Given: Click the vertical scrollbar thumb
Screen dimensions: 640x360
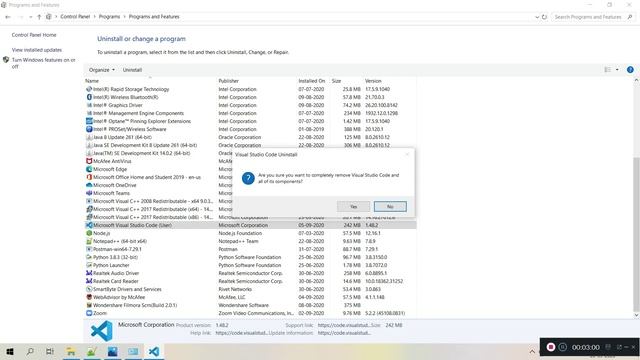Looking at the screenshot, I should [x=636, y=234].
